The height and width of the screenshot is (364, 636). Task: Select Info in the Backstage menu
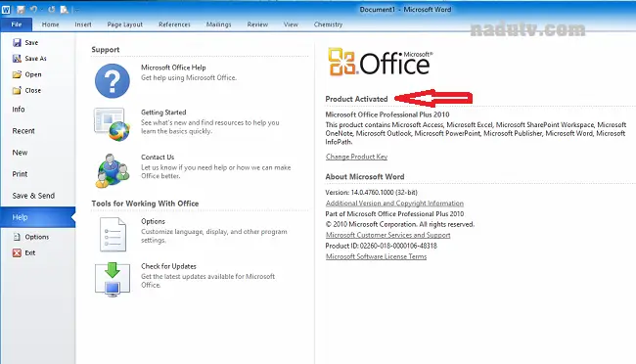37,110
